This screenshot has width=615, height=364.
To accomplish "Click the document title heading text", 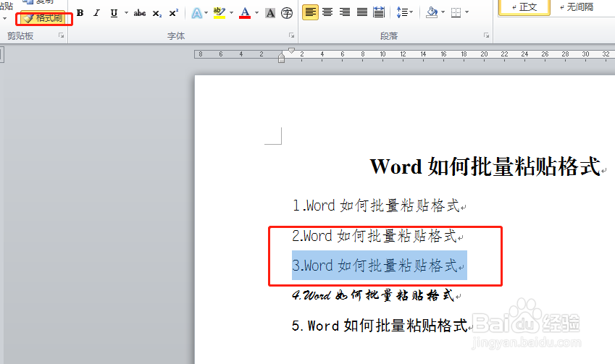I will coord(485,166).
